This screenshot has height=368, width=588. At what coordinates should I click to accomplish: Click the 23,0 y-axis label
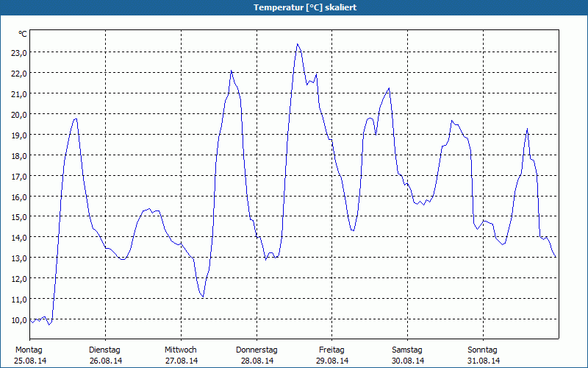click(x=18, y=53)
